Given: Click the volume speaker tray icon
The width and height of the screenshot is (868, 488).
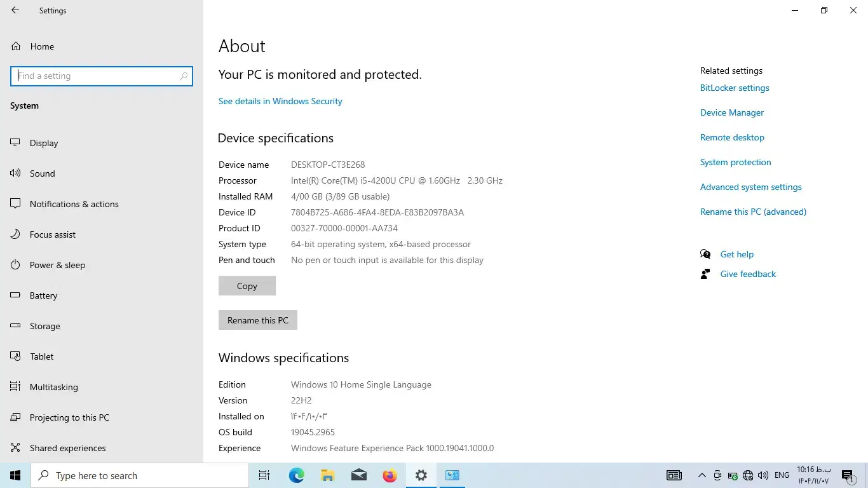Looking at the screenshot, I should [x=763, y=475].
